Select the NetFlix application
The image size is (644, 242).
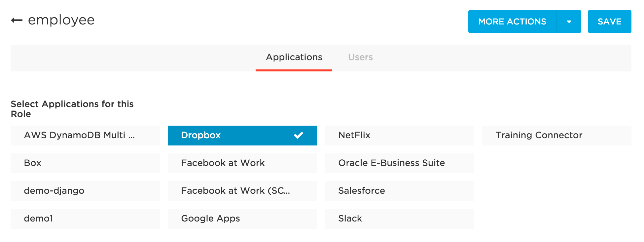coord(400,136)
